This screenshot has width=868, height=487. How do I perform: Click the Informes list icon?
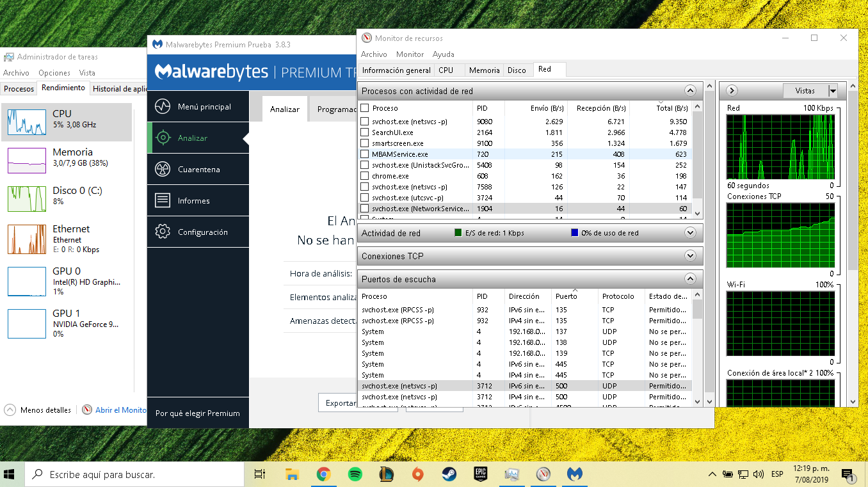point(163,200)
